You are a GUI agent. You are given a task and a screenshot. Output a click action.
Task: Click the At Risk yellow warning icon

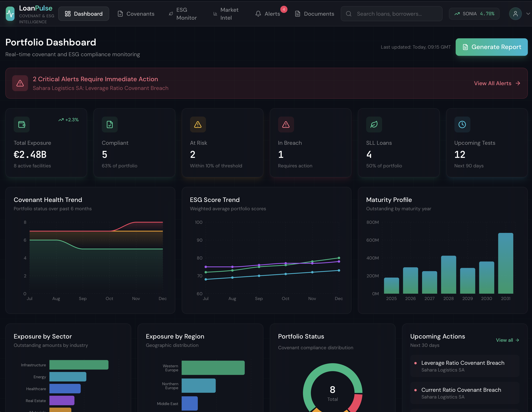198,125
